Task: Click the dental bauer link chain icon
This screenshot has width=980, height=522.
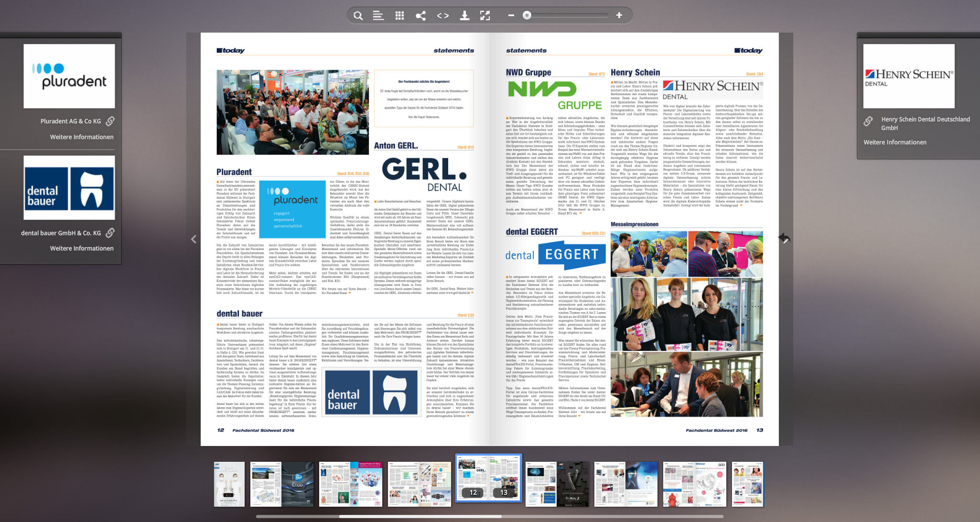Action: coord(110,233)
